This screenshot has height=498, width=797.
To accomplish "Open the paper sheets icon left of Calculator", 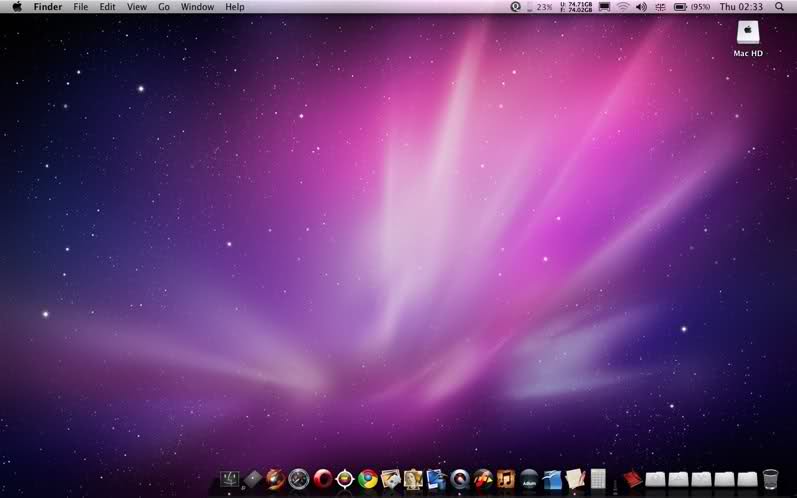I will (x=575, y=479).
